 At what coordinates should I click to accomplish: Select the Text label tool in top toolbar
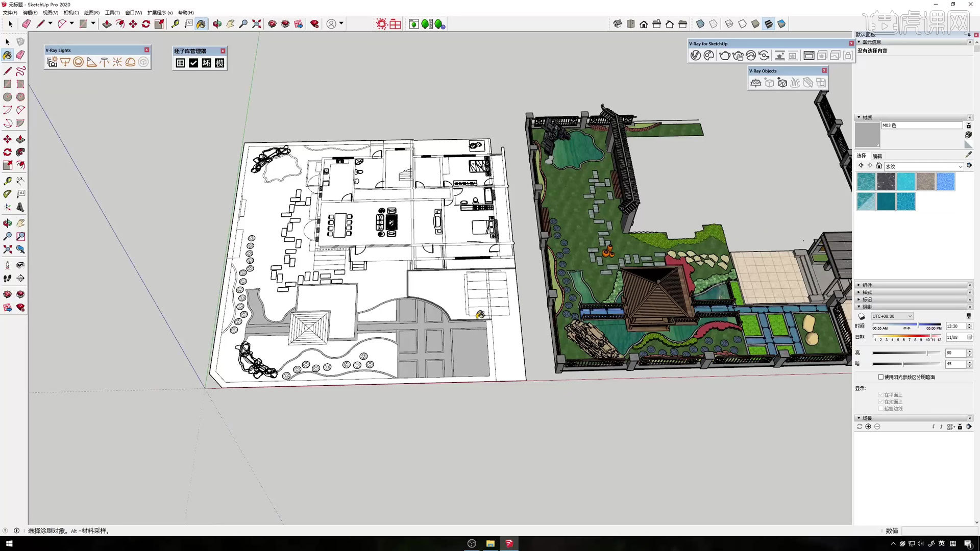pyautogui.click(x=188, y=24)
